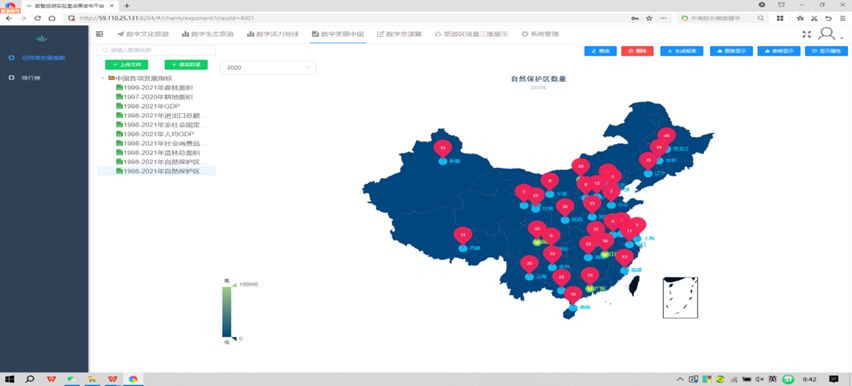Open the first WPS icon on taskbar

tap(51, 379)
